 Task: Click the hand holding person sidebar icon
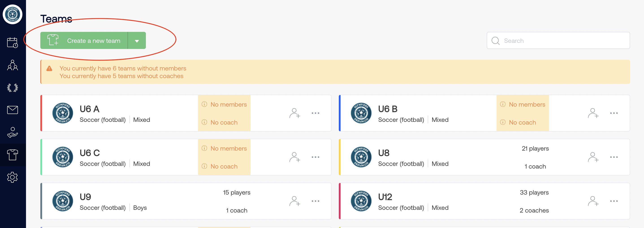click(12, 132)
